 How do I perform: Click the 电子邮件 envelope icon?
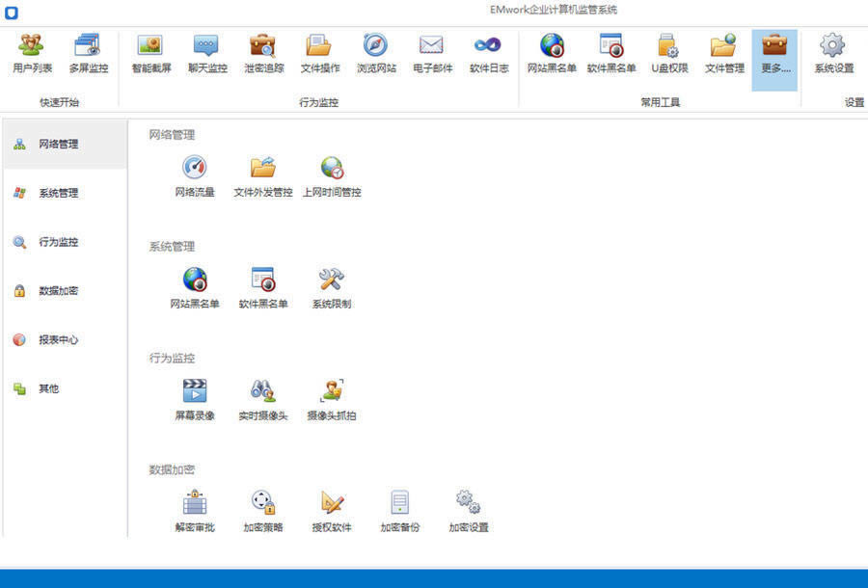click(431, 53)
